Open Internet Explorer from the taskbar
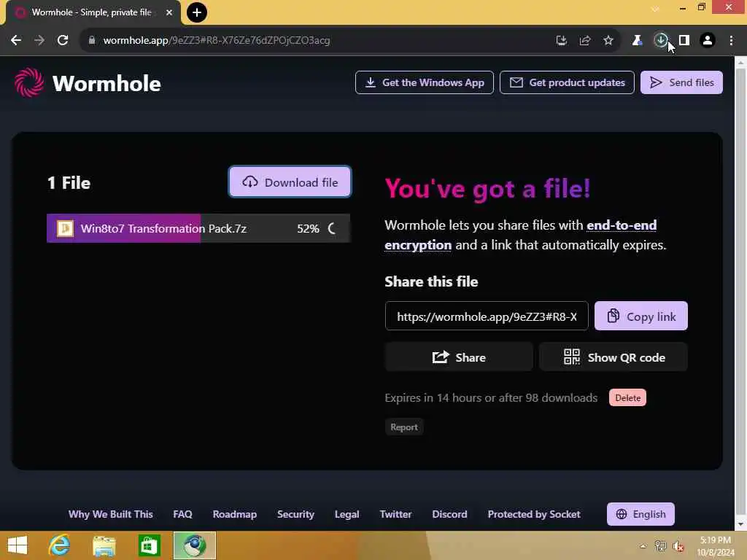 (x=59, y=545)
